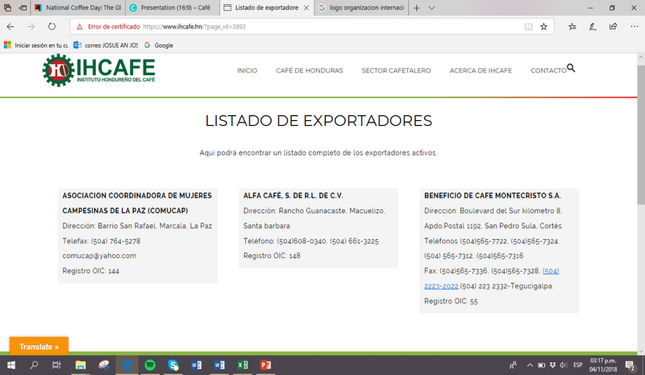Open Edge settings and more menu

tap(634, 27)
